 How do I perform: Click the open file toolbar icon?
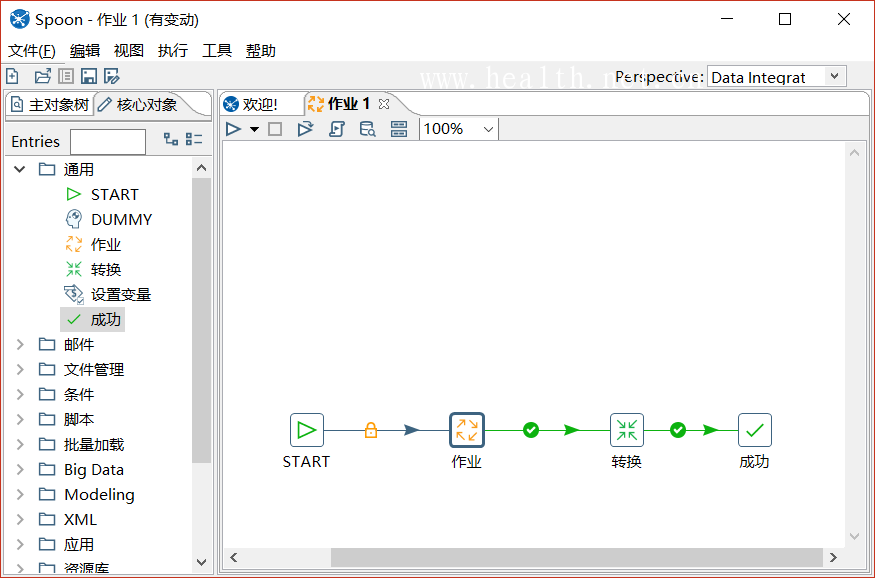tap(42, 76)
